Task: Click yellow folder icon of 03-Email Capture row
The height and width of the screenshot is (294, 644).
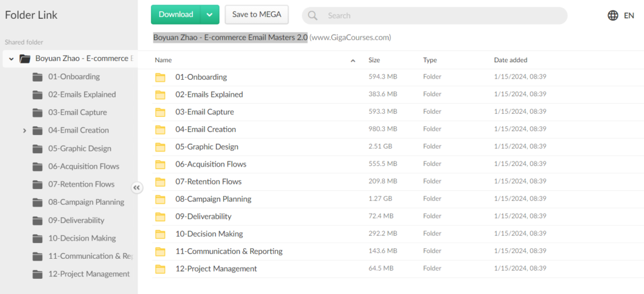Action: click(160, 112)
